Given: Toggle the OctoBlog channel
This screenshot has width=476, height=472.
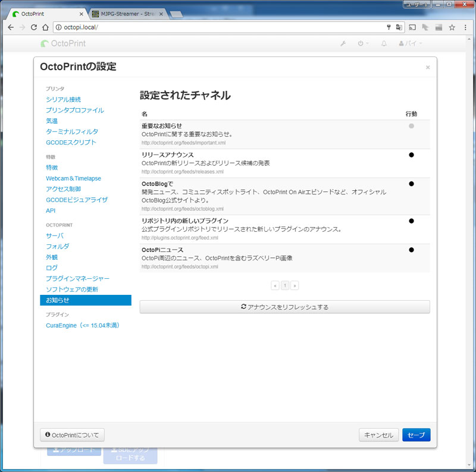Looking at the screenshot, I should [411, 184].
